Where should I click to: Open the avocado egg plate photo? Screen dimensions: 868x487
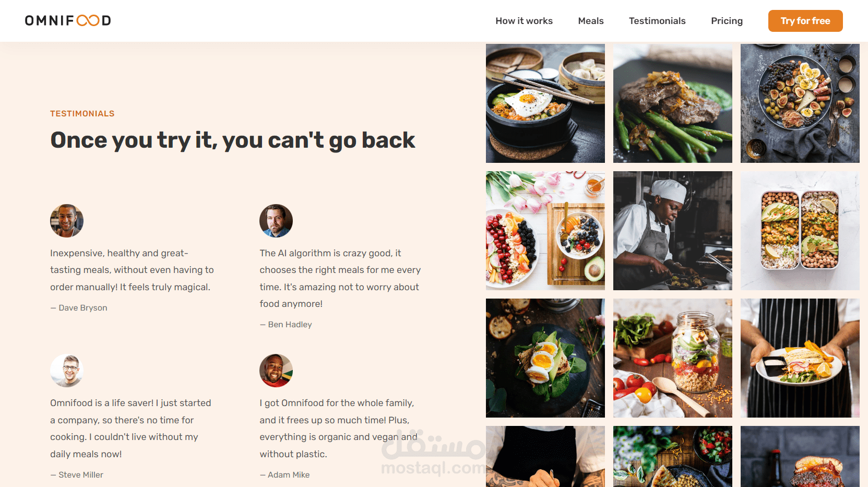tap(545, 358)
